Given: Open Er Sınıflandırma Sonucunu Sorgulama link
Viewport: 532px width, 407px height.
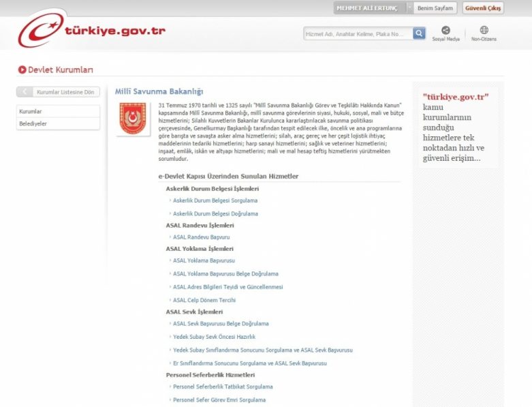Looking at the screenshot, I should 250,363.
